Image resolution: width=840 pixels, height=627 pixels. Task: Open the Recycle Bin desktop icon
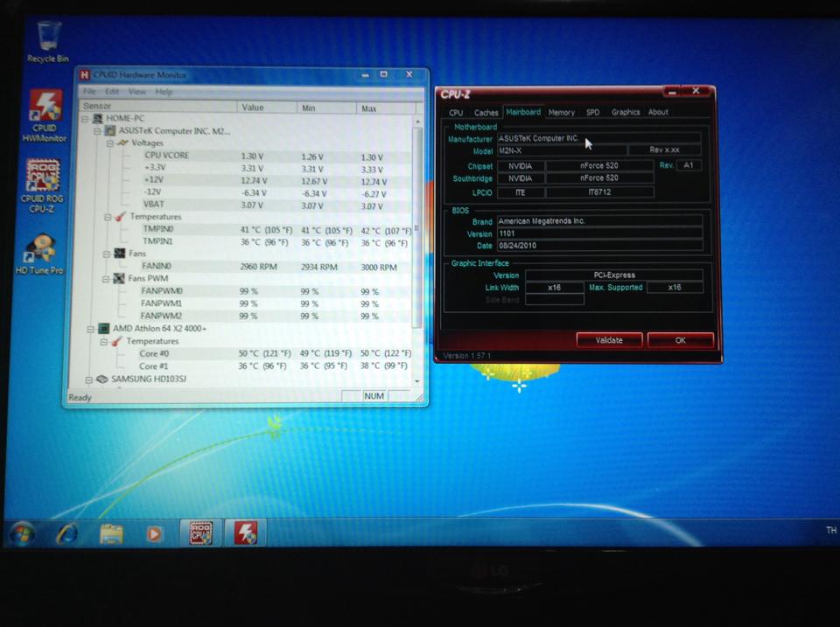pos(48,41)
